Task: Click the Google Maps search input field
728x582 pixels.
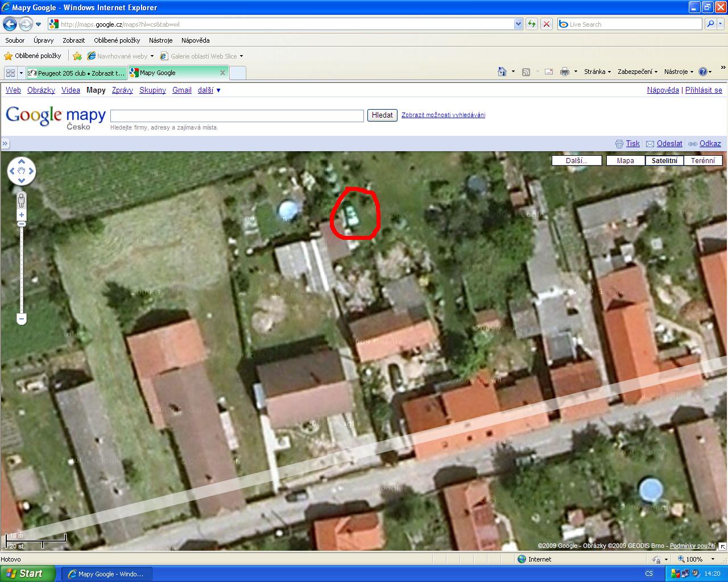Action: tap(237, 115)
